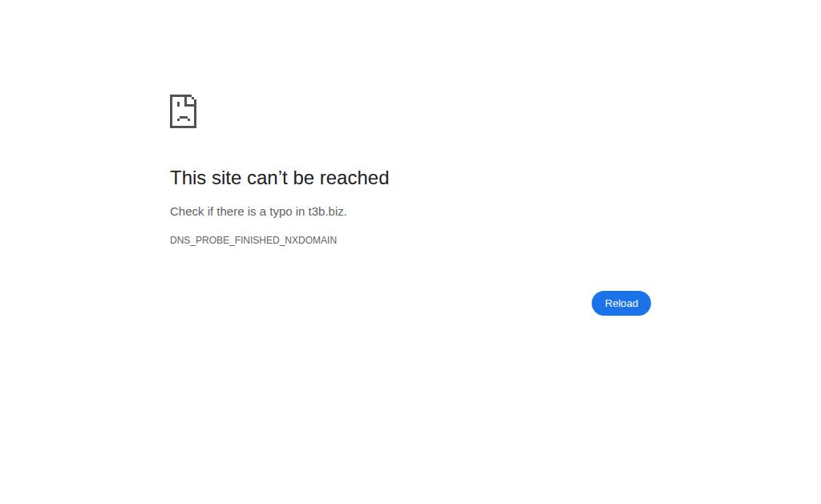Select the "This site can't be reached" heading
This screenshot has width=821, height=504.
[279, 178]
